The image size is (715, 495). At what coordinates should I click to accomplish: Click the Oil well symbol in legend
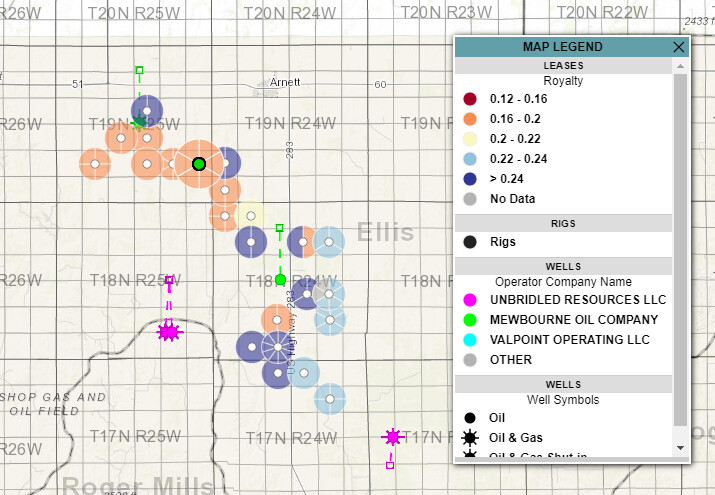click(470, 418)
